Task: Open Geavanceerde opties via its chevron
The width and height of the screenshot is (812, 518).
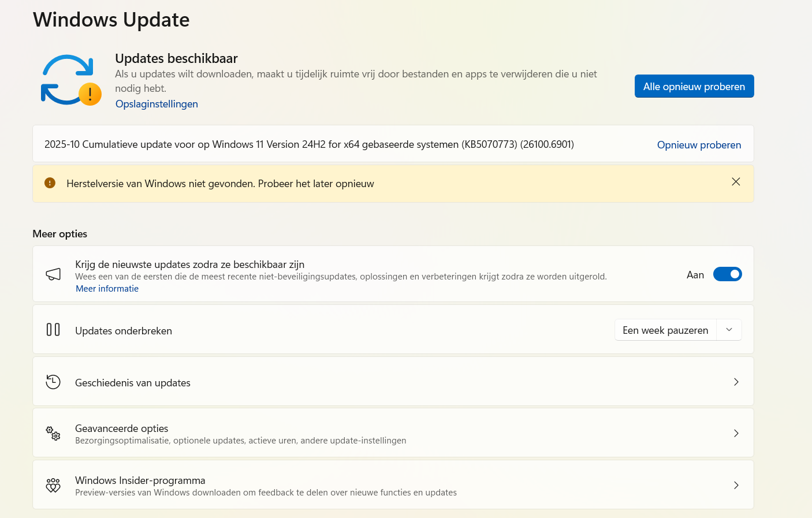Action: [736, 433]
